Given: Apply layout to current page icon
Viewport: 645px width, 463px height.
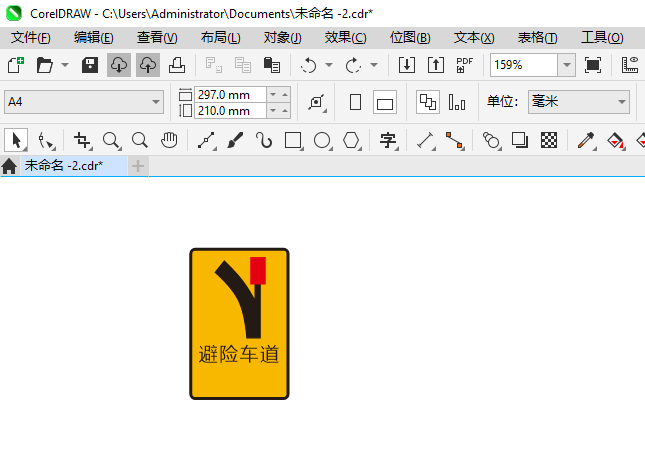Looking at the screenshot, I should pos(457,102).
